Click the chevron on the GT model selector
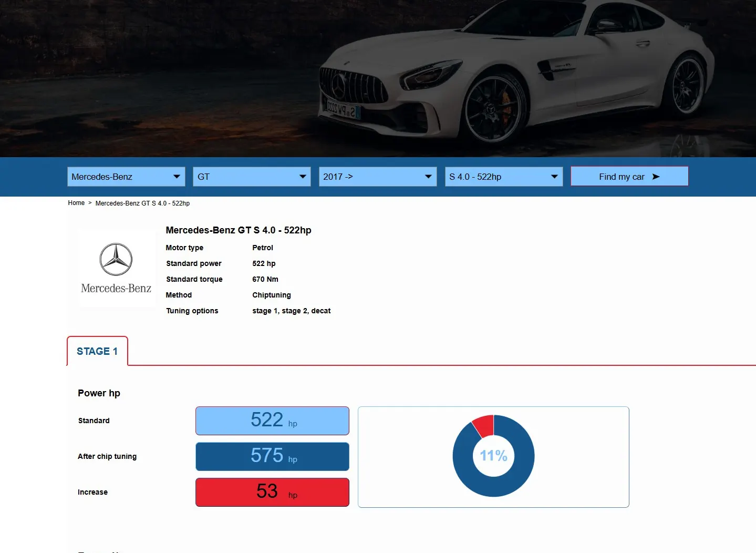This screenshot has width=756, height=553. [303, 177]
